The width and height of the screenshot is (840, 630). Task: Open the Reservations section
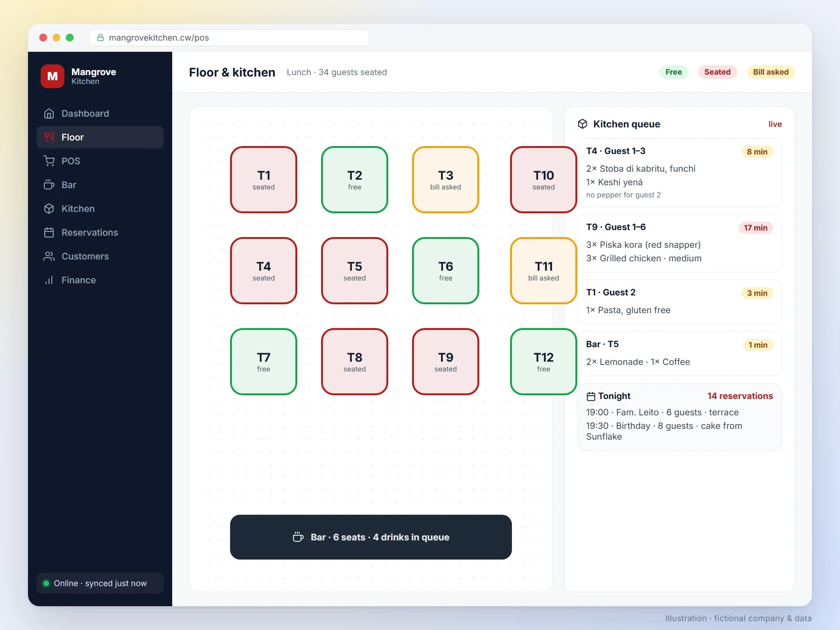[x=100, y=232]
